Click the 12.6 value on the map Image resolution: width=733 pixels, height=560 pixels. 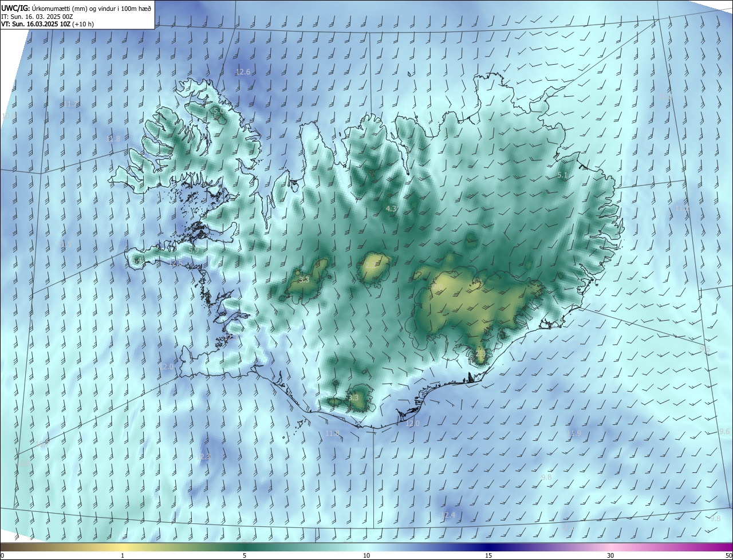(243, 72)
